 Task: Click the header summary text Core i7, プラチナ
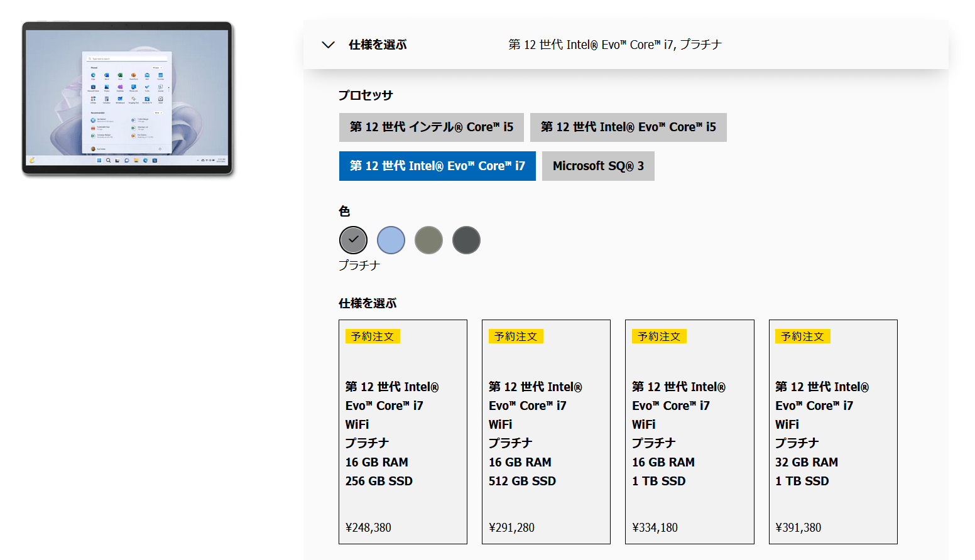pos(615,45)
